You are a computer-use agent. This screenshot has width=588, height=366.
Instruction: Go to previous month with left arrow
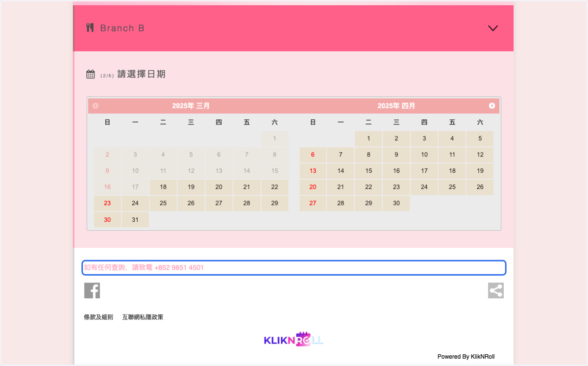96,106
